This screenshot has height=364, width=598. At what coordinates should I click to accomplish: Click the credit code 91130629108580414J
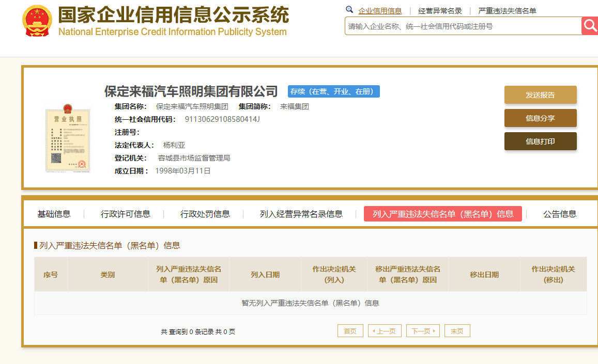click(222, 119)
